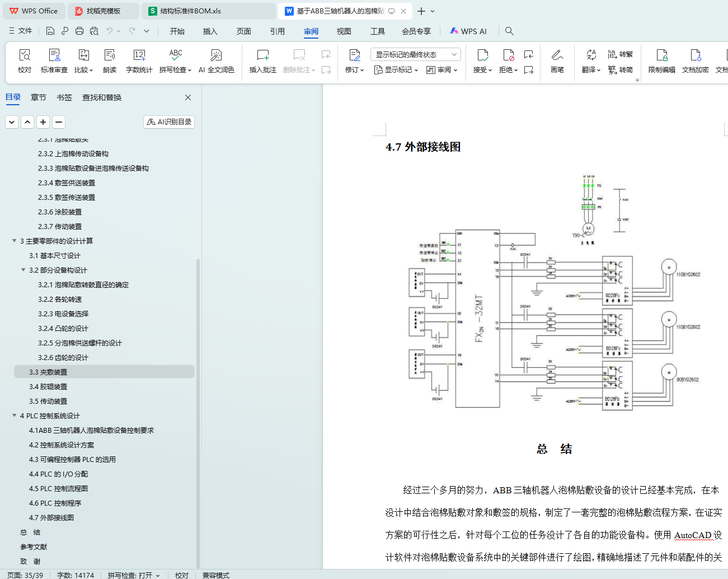Jump to outline item 4.7 外部接线图
The height and width of the screenshot is (579, 728).
[51, 517]
